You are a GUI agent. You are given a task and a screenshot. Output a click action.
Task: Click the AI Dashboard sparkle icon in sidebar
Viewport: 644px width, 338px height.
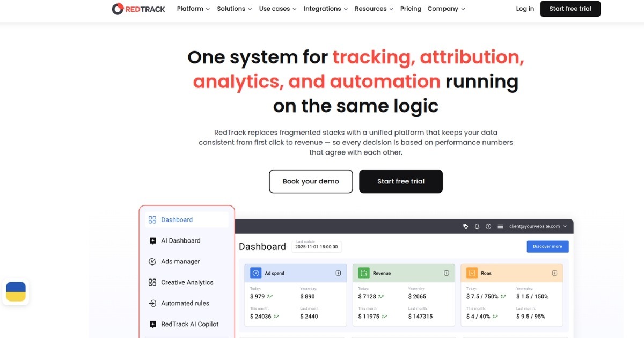pos(152,241)
